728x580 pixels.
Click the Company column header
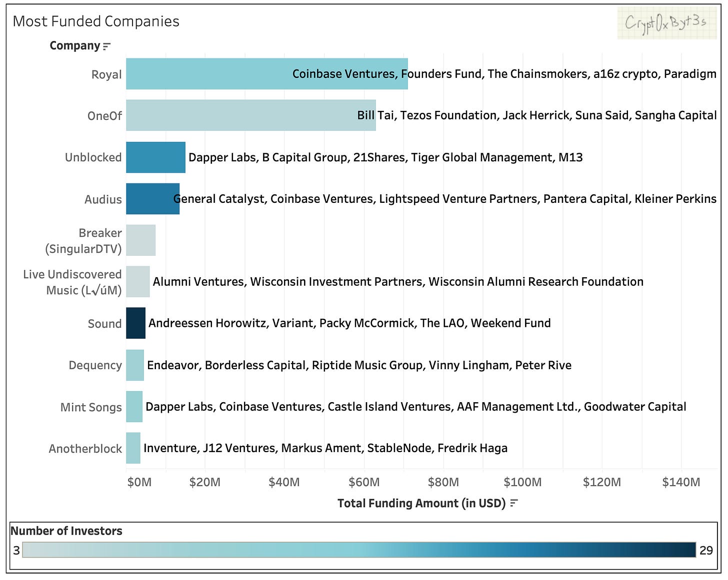coord(75,46)
